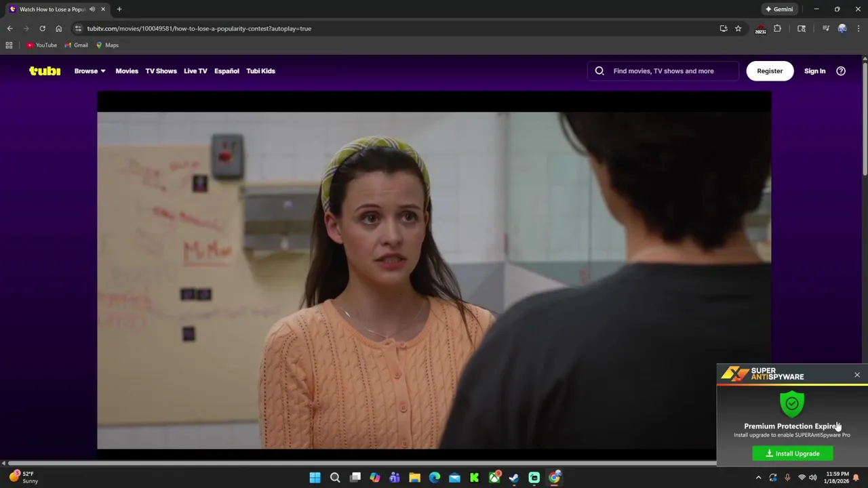868x488 pixels.
Task: Open the Extensions puzzle icon
Action: 777,28
